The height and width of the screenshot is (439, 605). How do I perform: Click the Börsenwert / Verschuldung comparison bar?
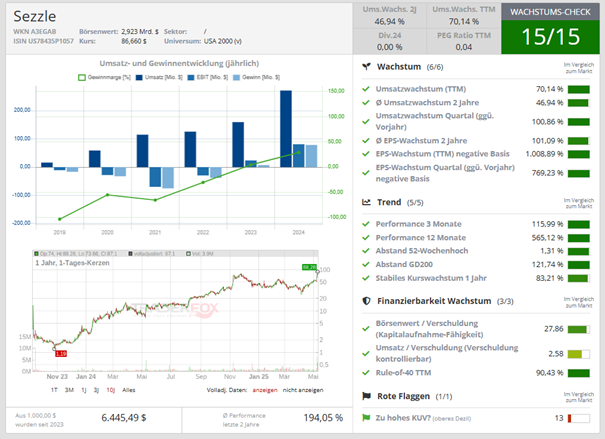click(578, 329)
